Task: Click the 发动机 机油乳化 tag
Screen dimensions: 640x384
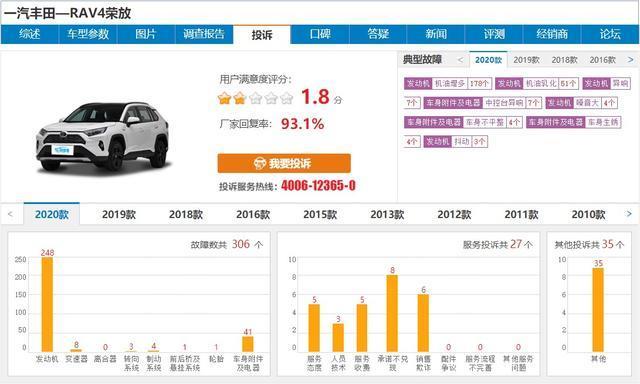Action: coord(537,84)
